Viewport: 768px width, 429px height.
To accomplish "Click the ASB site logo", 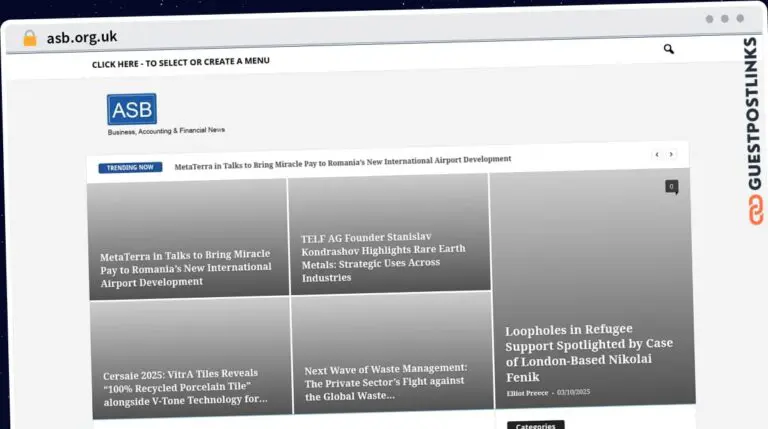I will pyautogui.click(x=131, y=109).
